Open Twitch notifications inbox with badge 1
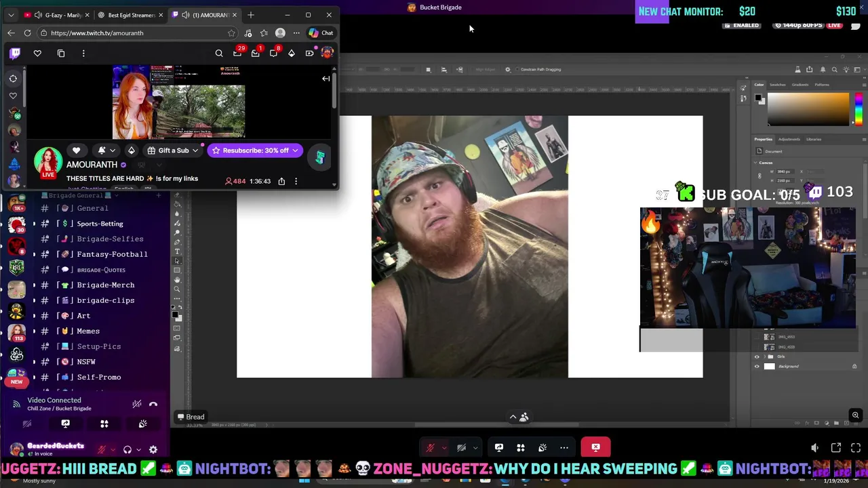 click(x=256, y=53)
